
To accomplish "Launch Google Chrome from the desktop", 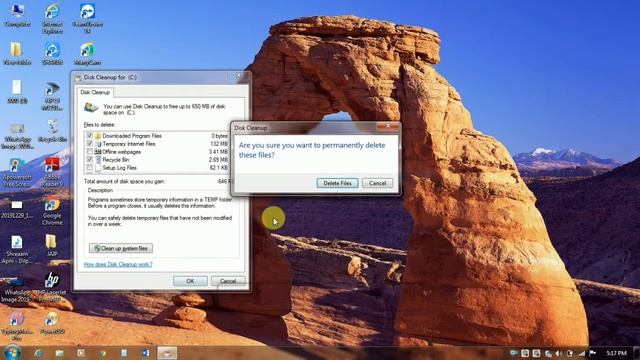I will 52,211.
